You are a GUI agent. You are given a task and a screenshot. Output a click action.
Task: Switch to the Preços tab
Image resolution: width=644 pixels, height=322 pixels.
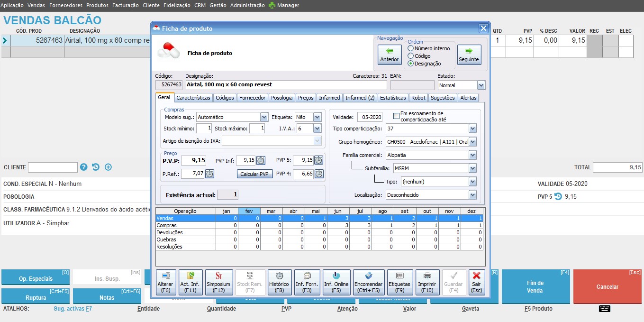(x=306, y=98)
